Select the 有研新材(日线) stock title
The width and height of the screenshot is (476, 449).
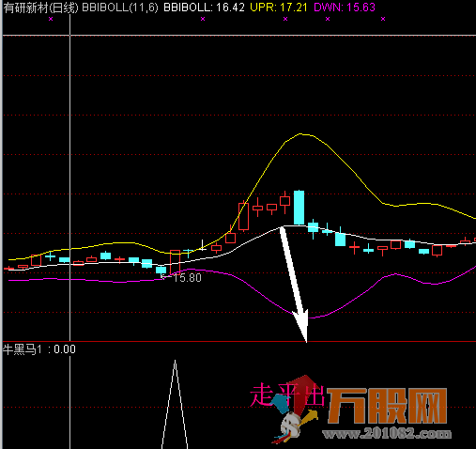pos(40,8)
